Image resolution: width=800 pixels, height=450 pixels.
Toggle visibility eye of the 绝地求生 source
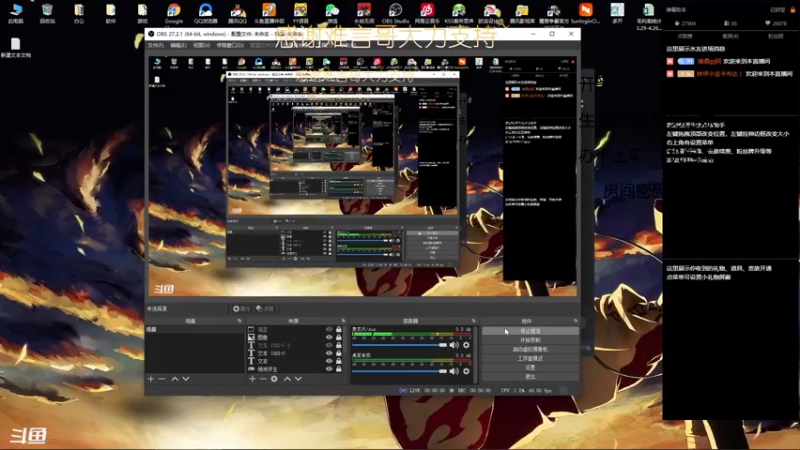coord(329,369)
